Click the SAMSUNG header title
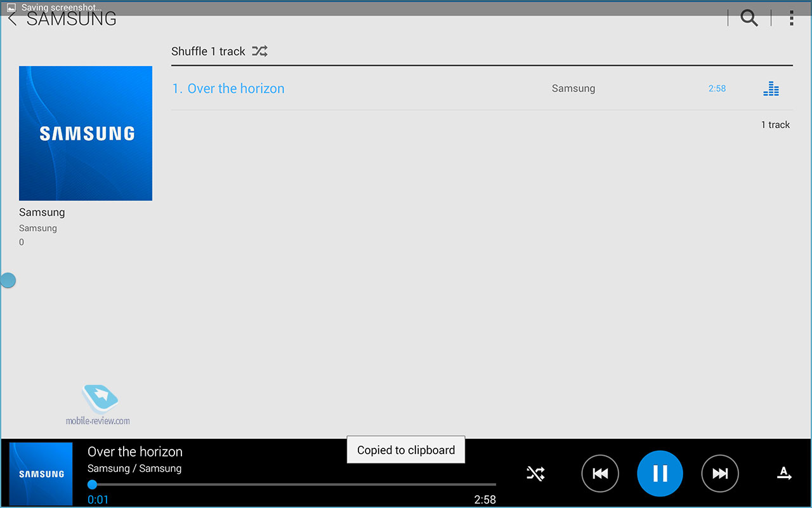The image size is (812, 508). tap(71, 19)
